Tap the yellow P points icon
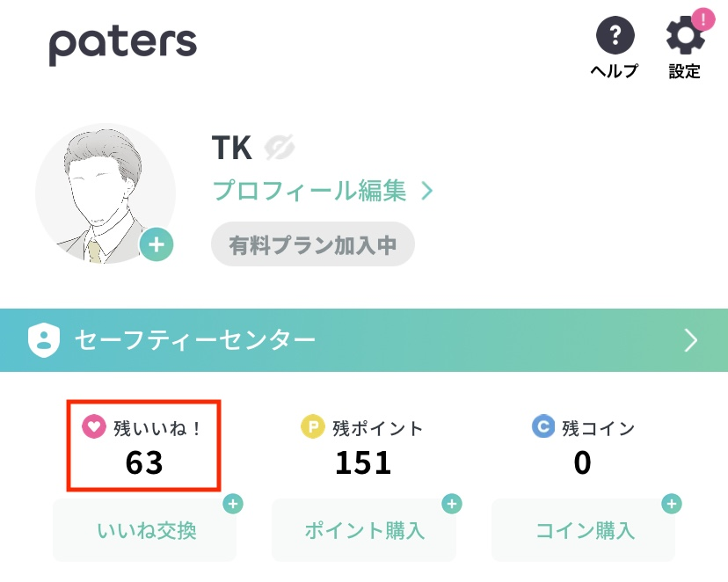This screenshot has height=582, width=728. click(313, 428)
